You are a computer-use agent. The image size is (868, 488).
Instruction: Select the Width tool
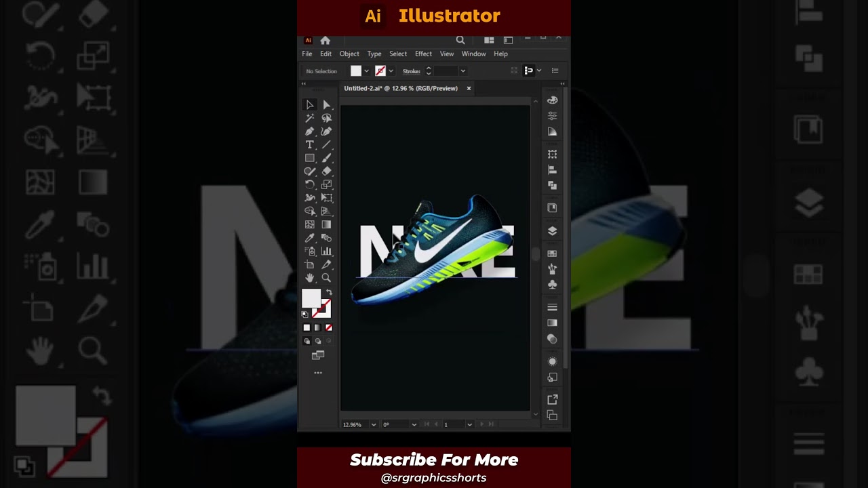point(310,198)
